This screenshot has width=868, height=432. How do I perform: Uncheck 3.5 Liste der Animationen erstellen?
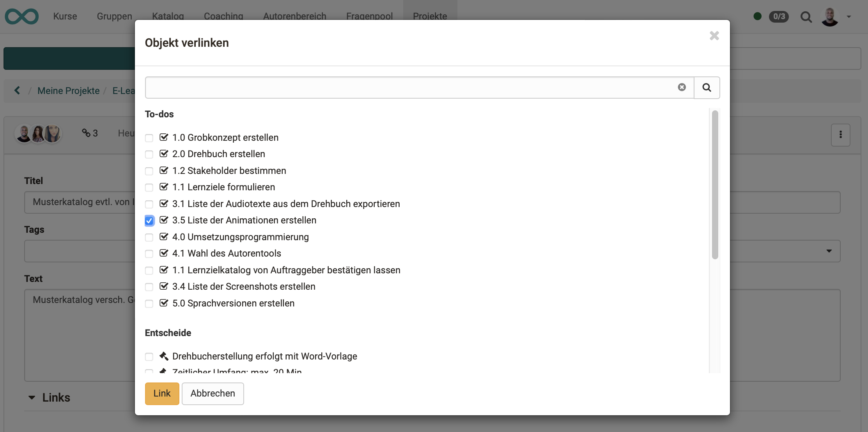[x=149, y=221]
